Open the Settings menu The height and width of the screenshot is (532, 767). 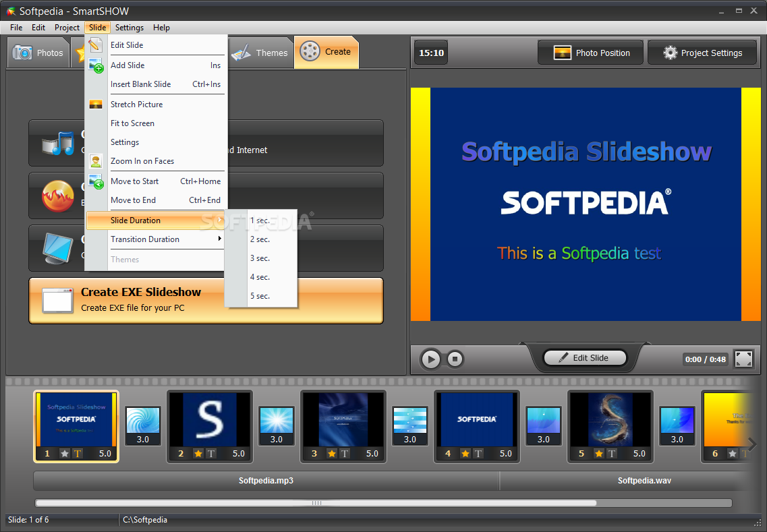(129, 28)
